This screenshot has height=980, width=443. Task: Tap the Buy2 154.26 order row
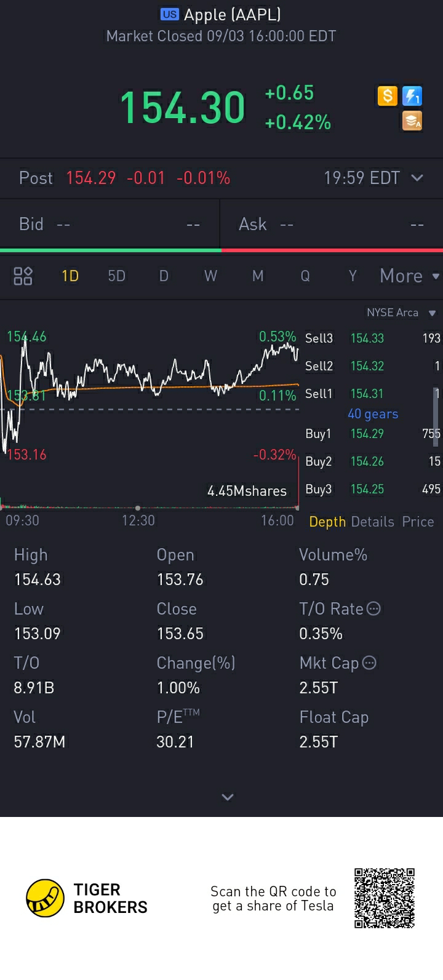(373, 461)
